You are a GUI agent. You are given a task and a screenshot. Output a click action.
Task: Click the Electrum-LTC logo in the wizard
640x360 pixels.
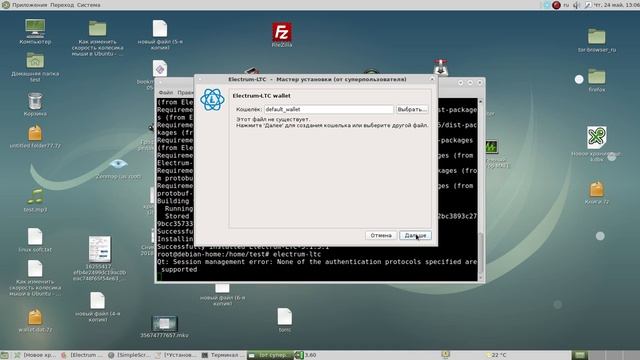point(212,100)
